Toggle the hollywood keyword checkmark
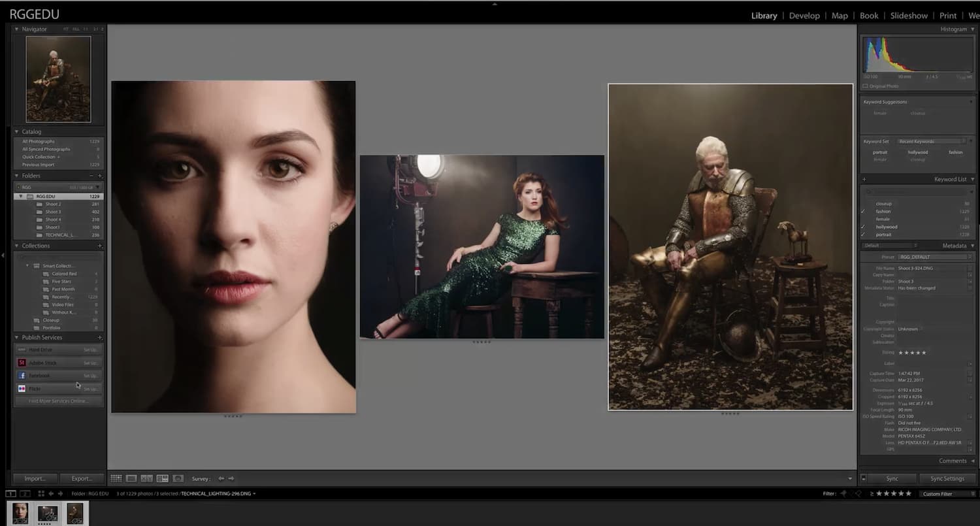Viewport: 980px width, 526px height. tap(863, 227)
